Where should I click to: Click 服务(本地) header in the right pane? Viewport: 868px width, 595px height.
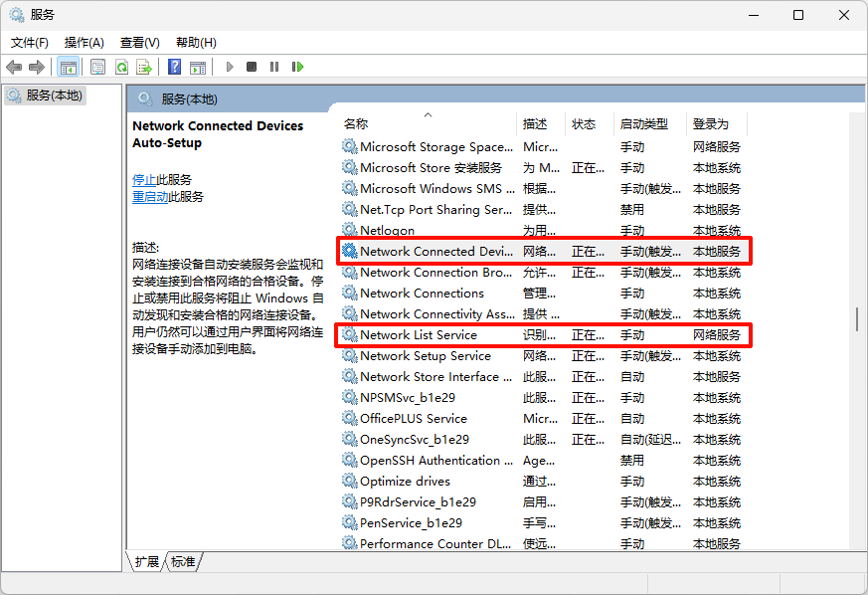189,99
